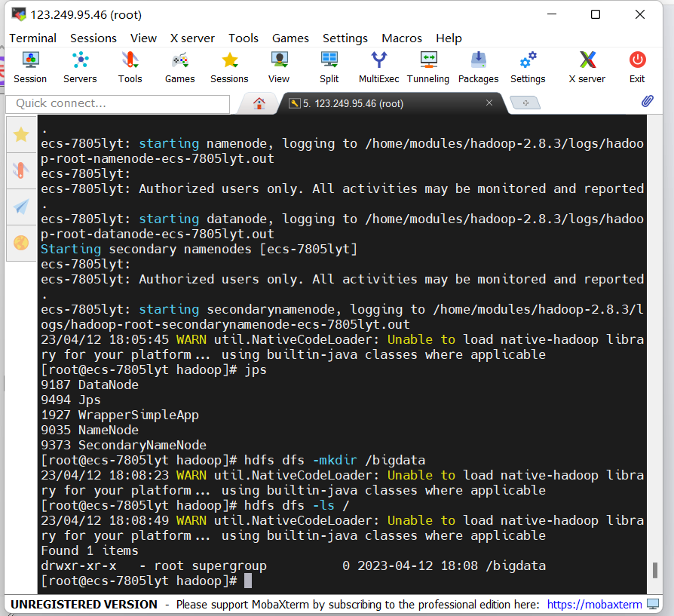Screen dimensions: 674x616
Task: Click the Quick connect input field
Action: click(x=118, y=103)
